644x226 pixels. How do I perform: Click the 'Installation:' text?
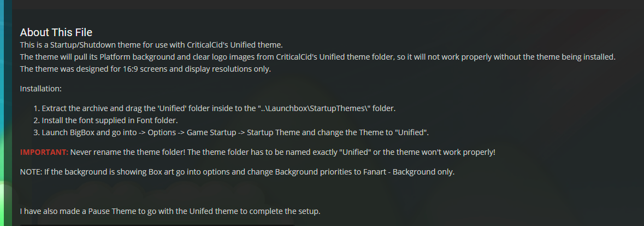(x=40, y=89)
